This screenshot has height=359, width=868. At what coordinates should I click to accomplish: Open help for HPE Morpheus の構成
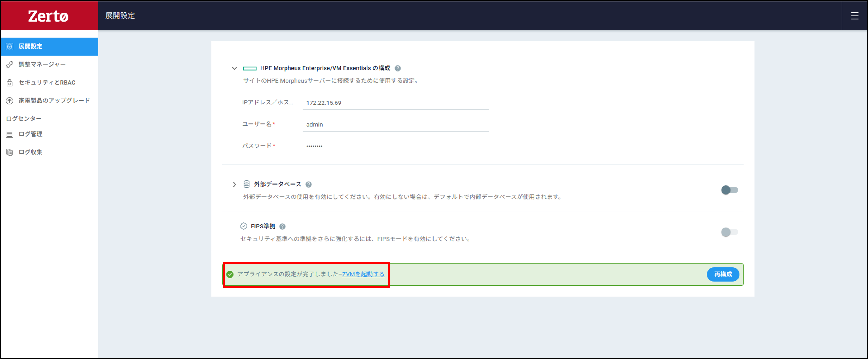point(398,68)
